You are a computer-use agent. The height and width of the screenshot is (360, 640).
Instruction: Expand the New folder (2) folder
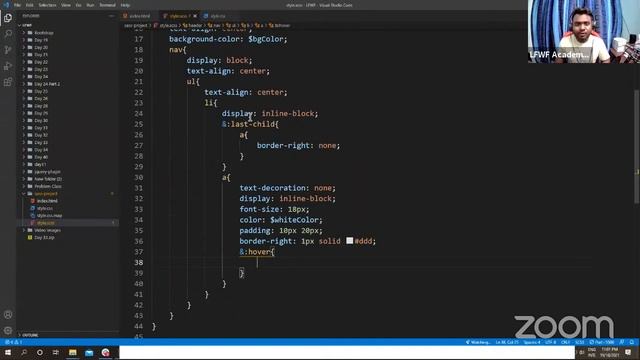pyautogui.click(x=48, y=179)
